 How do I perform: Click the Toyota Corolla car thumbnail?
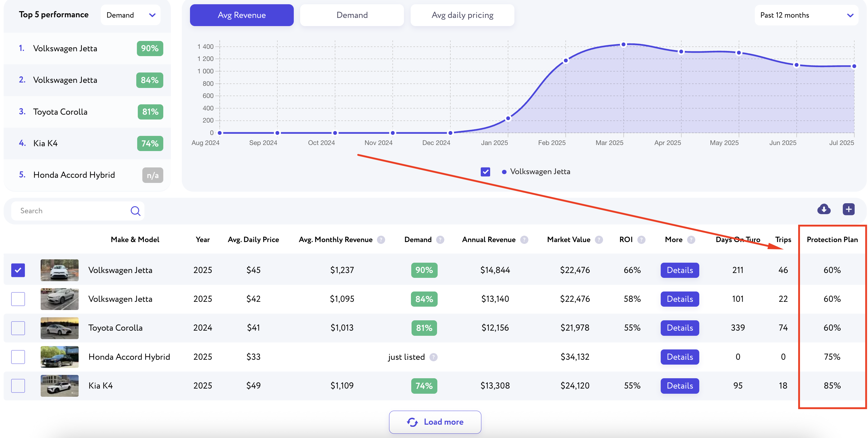tap(60, 328)
